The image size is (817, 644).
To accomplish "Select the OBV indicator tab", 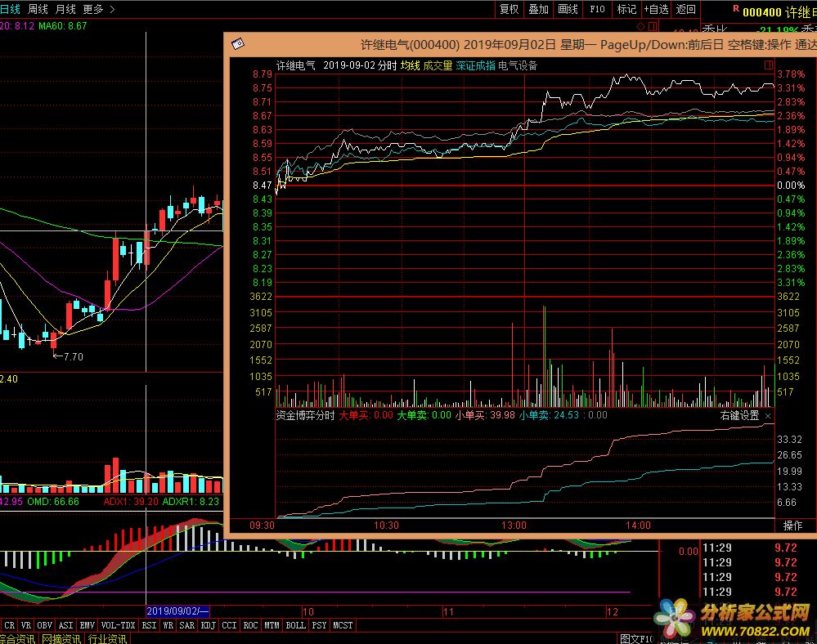I will (x=45, y=625).
